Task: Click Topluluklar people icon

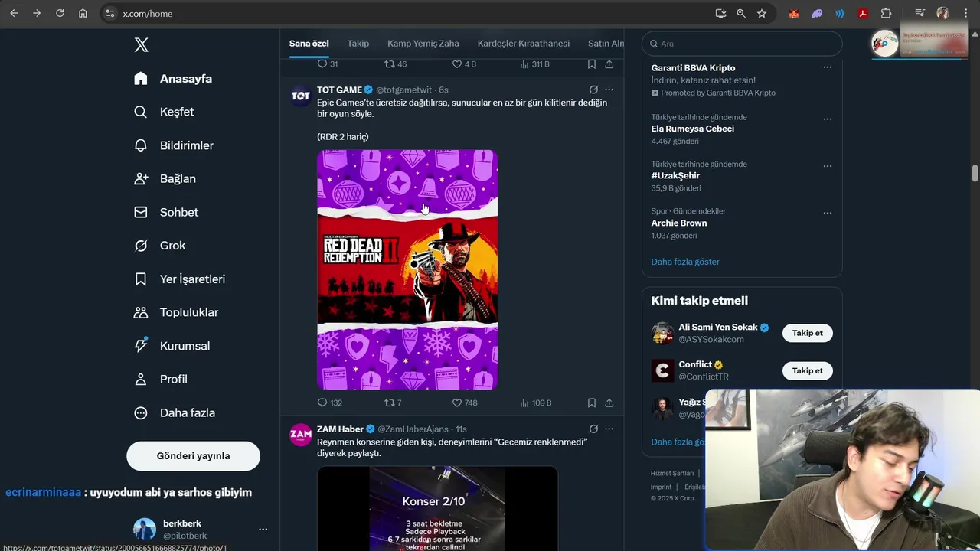Action: [141, 312]
